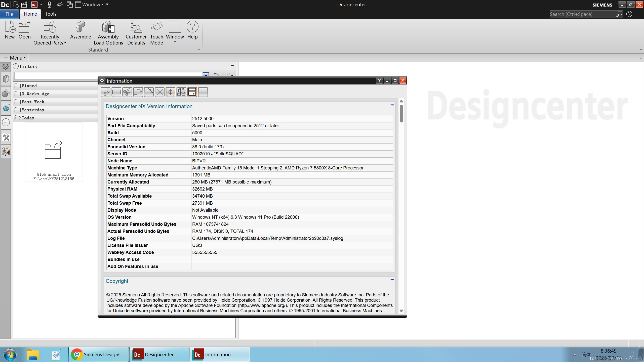Open the Windows Start button
This screenshot has width=644, height=362.
(x=10, y=354)
